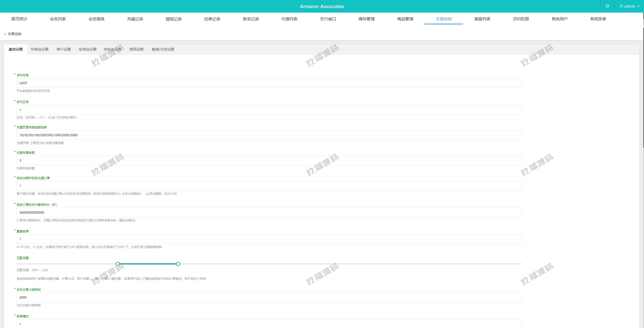The image size is (644, 328).
Task: Switch to the 银行设置 tab
Action: pyautogui.click(x=64, y=49)
